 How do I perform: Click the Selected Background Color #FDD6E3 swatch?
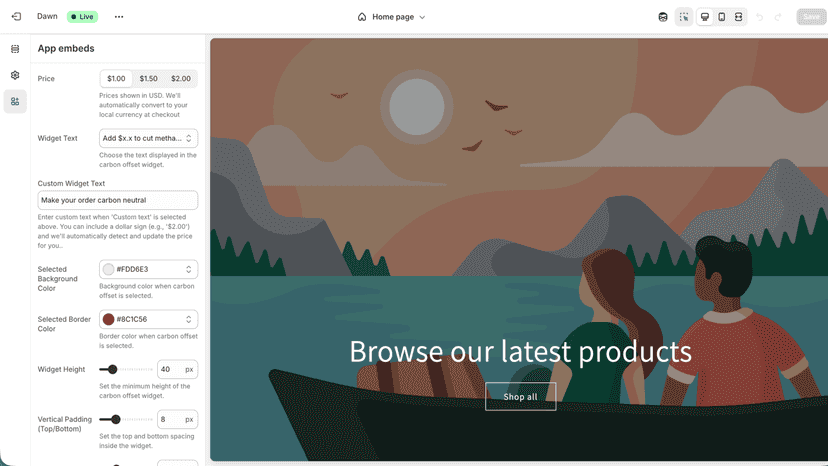(x=108, y=269)
